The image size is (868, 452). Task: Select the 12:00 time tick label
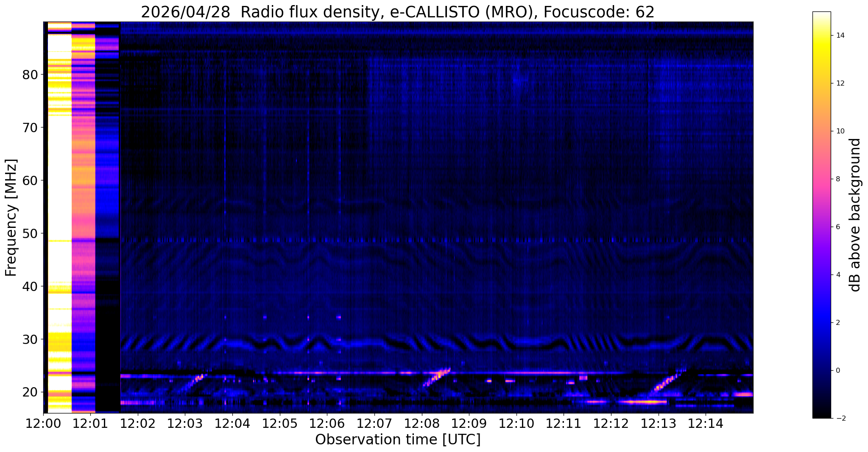(x=43, y=423)
